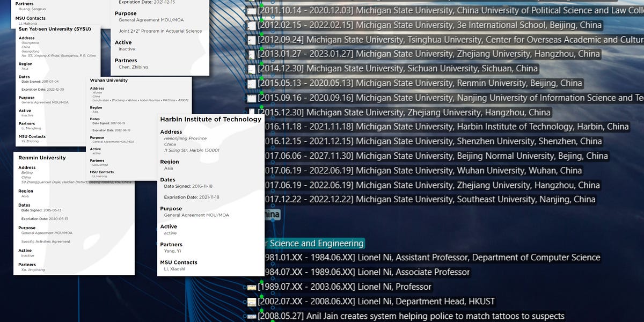
Task: Click partner Liao, Dingyi in Wuhan card
Action: tap(100, 165)
